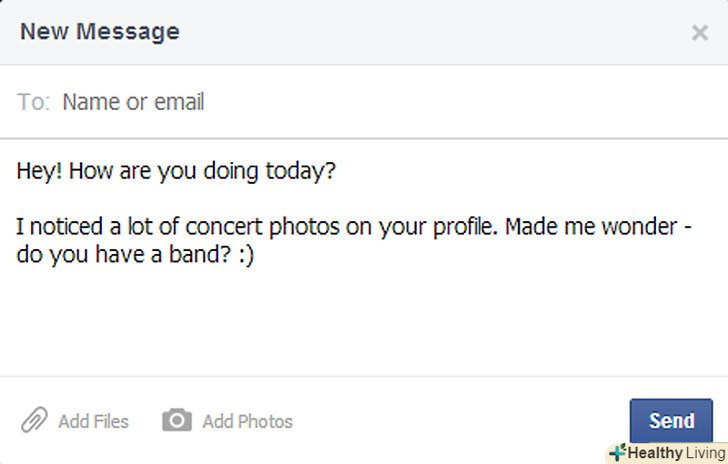Viewport: 728px width, 464px height.
Task: Close the New Message dialog
Action: 700,33
